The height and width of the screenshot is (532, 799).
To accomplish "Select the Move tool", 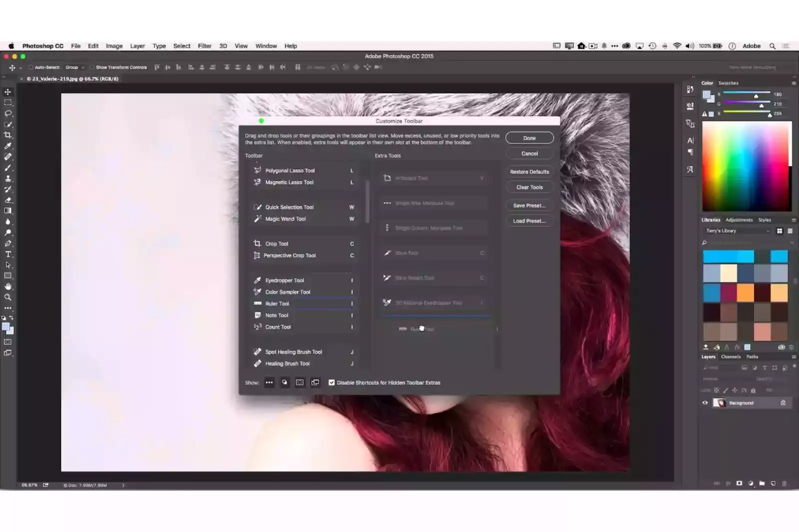I will coord(7,92).
